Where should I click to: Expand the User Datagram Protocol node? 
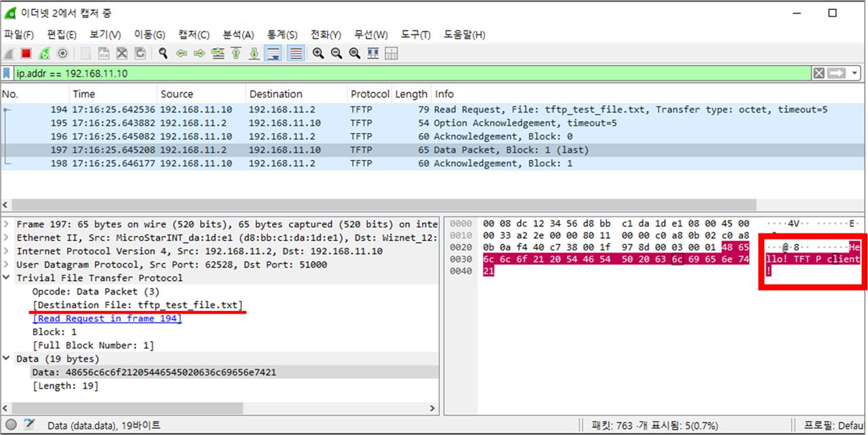point(7,265)
